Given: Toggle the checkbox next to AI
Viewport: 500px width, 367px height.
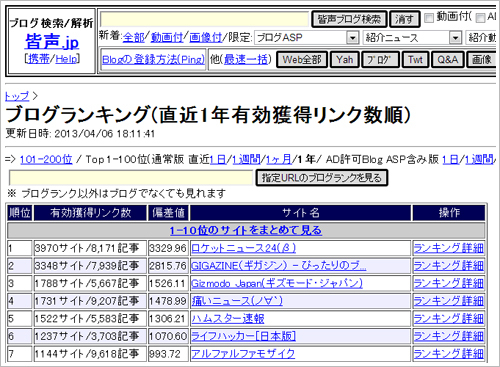Looking at the screenshot, I should tap(480, 18).
